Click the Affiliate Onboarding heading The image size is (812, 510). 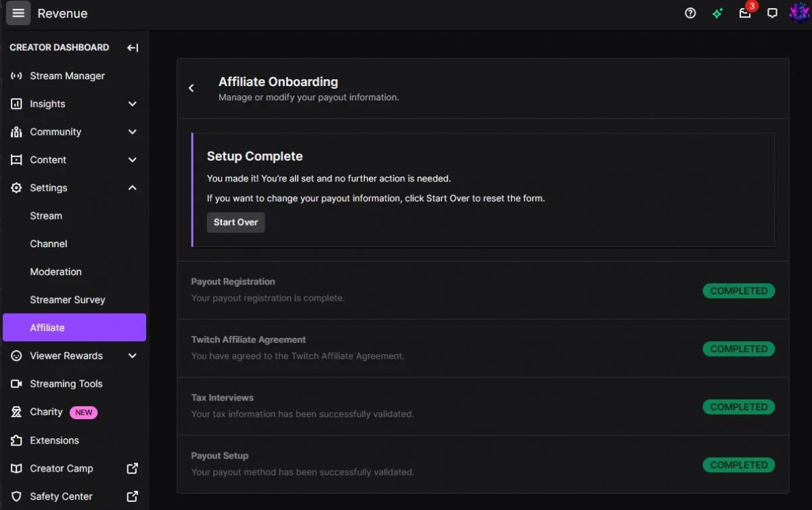(278, 81)
